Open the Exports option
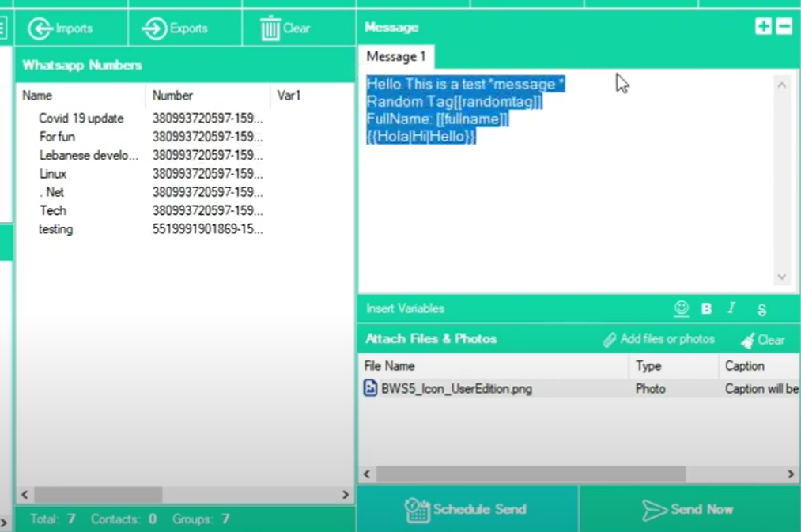Screen dimensions: 801x532 [x=175, y=28]
